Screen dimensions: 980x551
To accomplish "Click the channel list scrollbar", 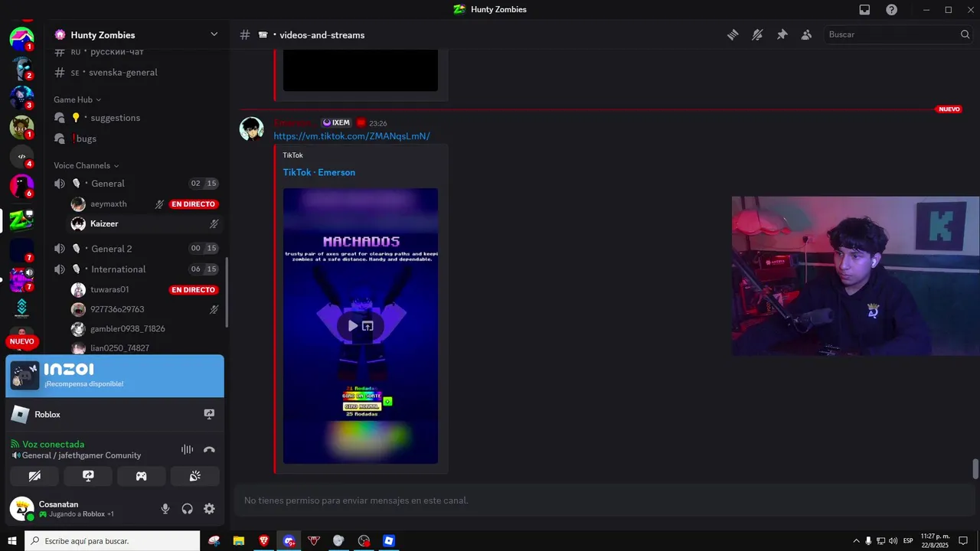I will (x=226, y=292).
